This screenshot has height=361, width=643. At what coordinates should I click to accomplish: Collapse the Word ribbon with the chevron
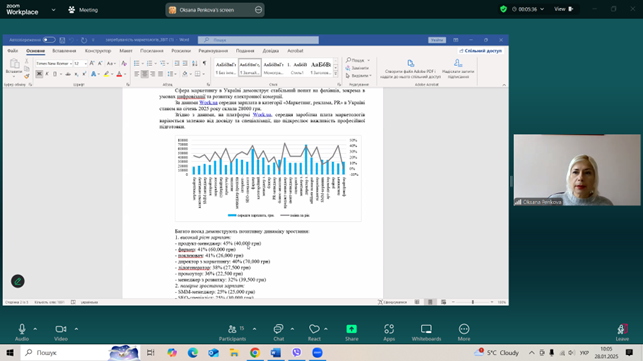pos(504,85)
